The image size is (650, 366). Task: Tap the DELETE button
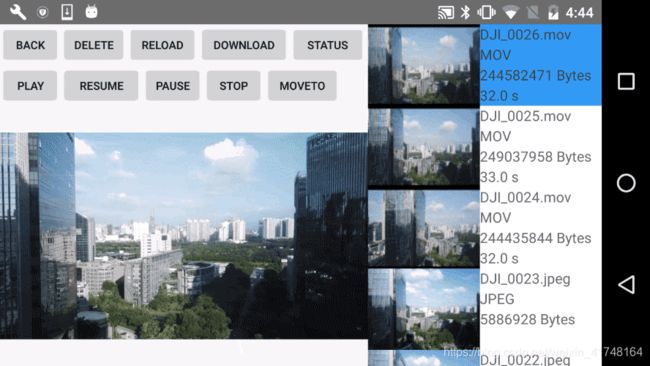pos(94,45)
